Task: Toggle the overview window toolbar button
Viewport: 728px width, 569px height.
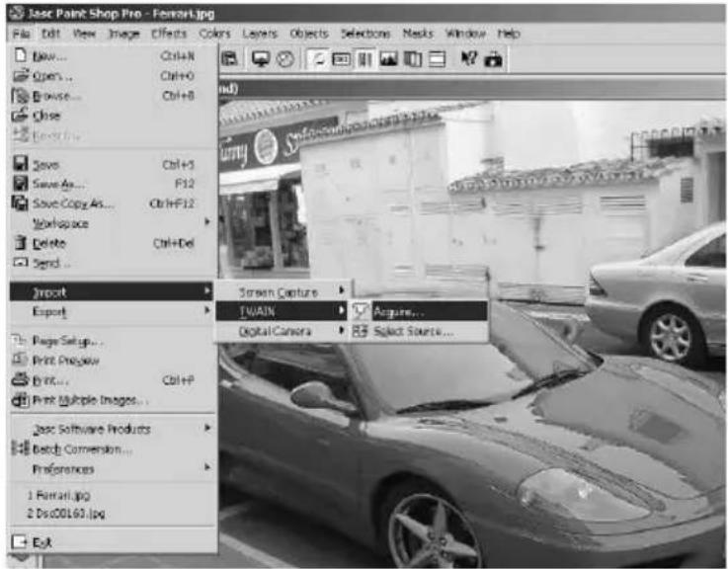Action: pos(437,59)
